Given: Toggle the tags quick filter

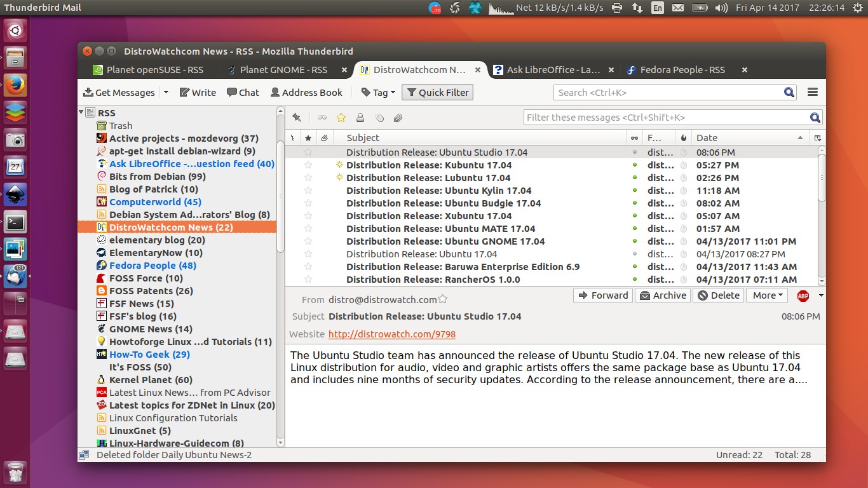Looking at the screenshot, I should (x=379, y=118).
